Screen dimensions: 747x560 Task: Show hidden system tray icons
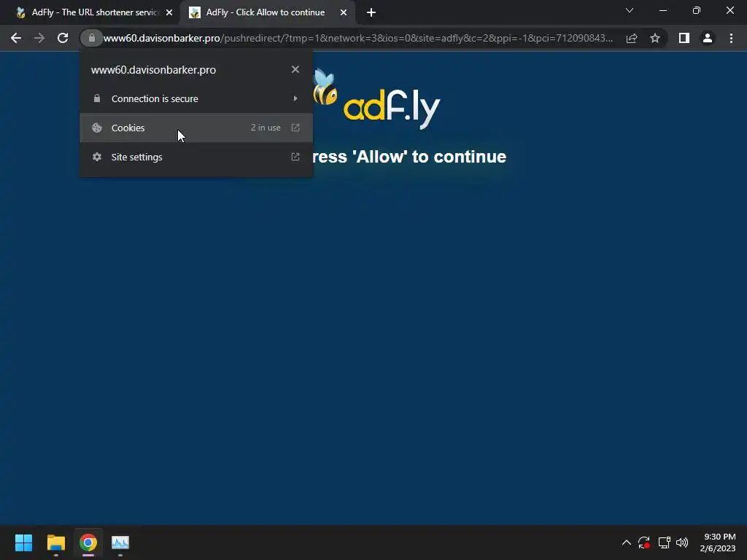(627, 542)
